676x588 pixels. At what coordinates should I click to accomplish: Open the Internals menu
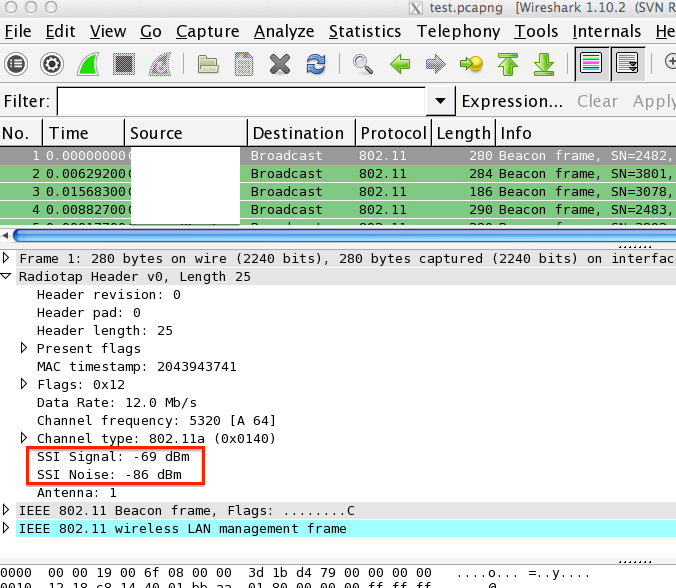(607, 31)
